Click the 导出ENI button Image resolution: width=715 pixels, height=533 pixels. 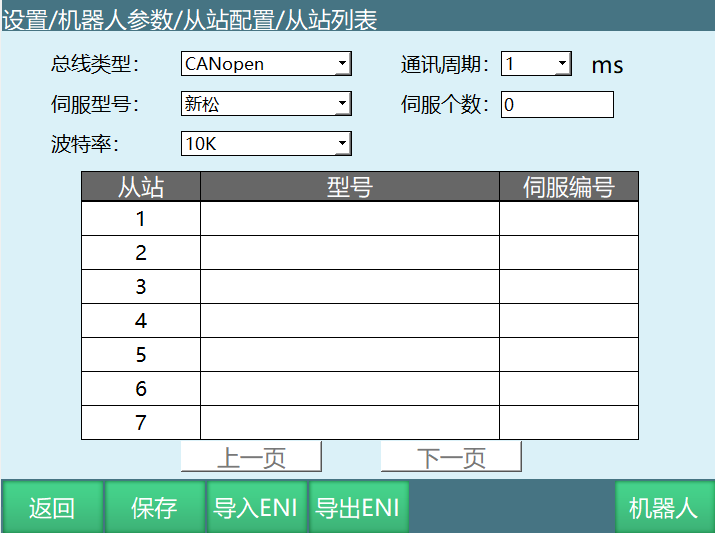(x=358, y=507)
